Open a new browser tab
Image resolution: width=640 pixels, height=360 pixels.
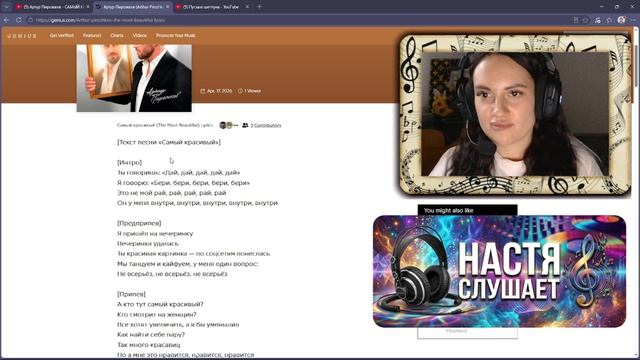click(259, 7)
